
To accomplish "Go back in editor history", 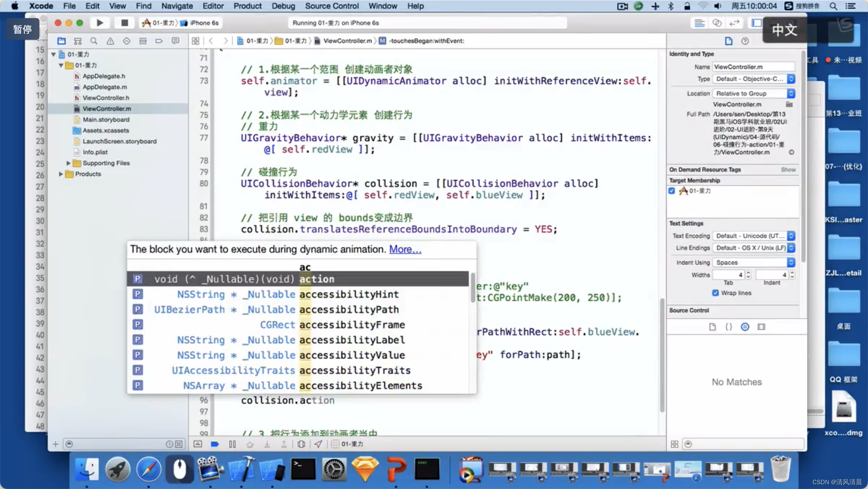I will coord(211,41).
